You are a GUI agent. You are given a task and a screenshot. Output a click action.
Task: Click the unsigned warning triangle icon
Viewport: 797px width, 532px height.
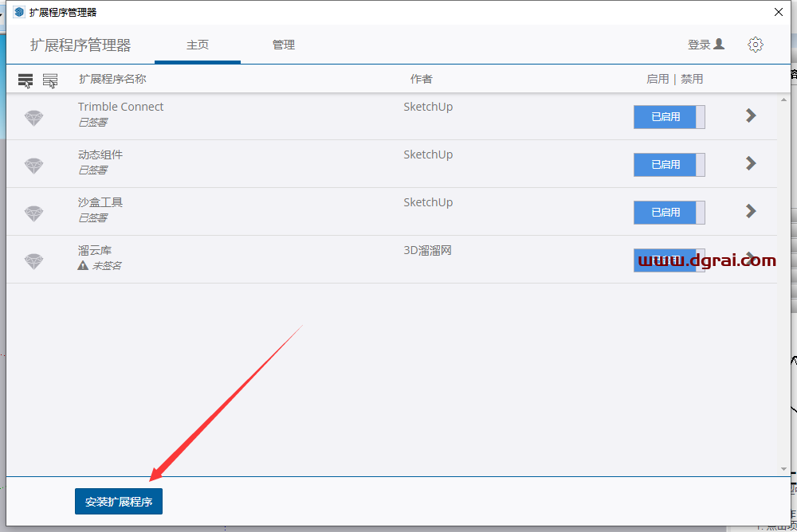83,265
